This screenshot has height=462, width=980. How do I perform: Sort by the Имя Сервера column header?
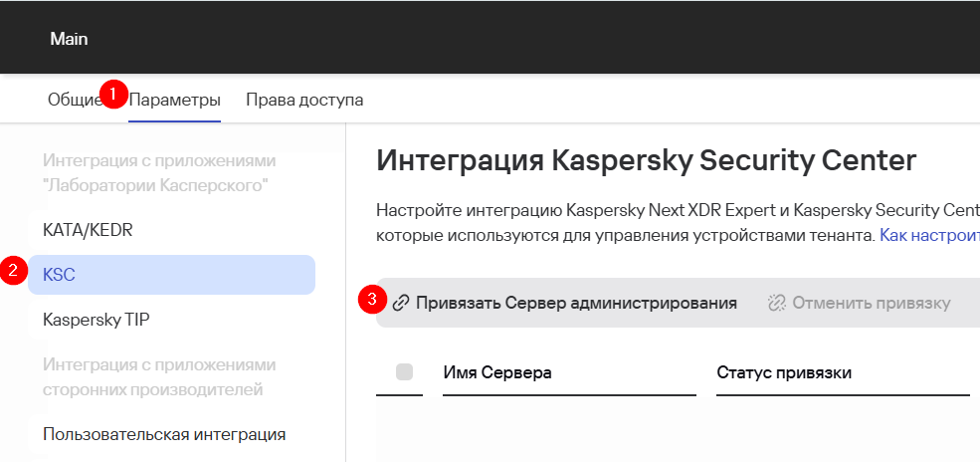coord(497,372)
